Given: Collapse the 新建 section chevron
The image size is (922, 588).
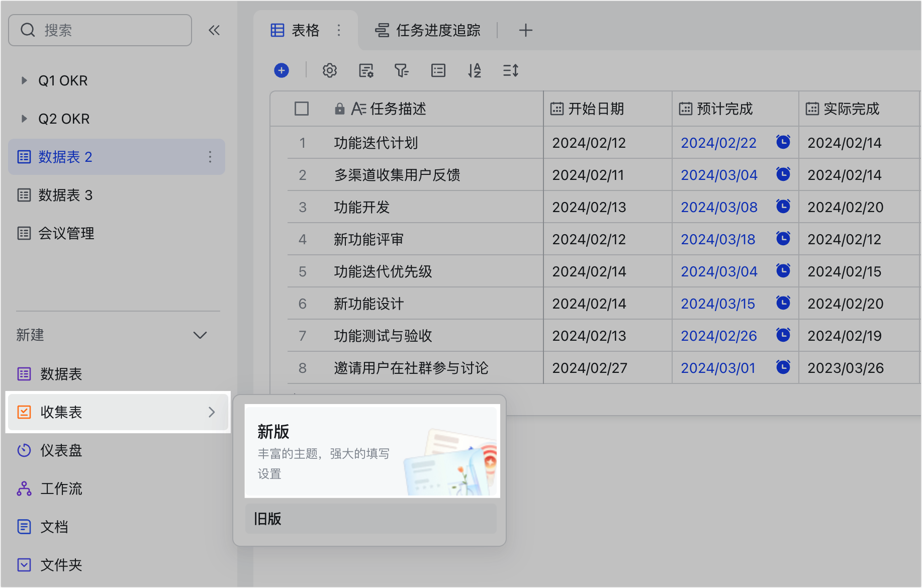Looking at the screenshot, I should (200, 335).
